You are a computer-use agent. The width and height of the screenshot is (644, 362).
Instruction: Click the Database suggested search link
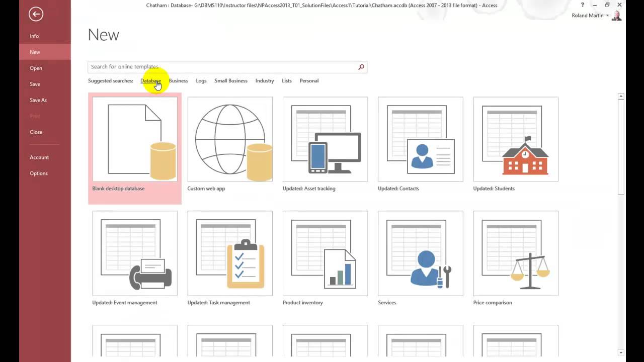(x=150, y=81)
